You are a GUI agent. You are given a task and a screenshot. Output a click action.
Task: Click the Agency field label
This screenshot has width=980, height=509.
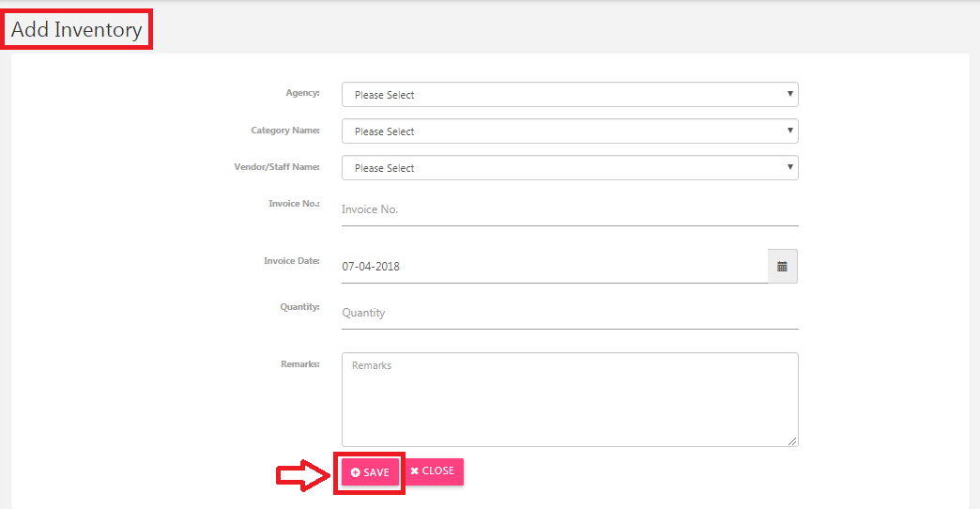[302, 93]
